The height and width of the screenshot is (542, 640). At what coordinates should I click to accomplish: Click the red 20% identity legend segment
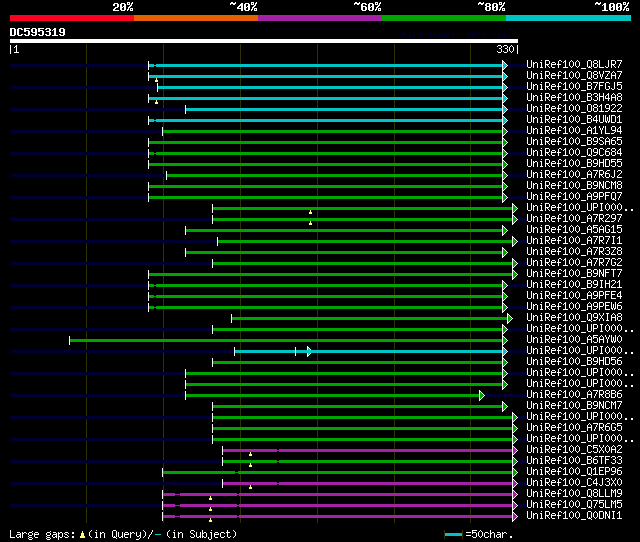tap(72, 18)
